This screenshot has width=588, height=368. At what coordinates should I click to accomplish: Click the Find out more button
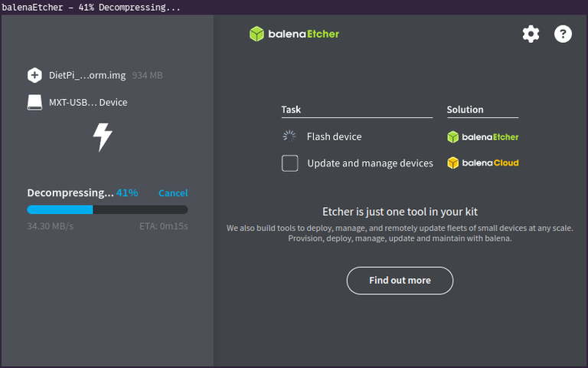(400, 281)
